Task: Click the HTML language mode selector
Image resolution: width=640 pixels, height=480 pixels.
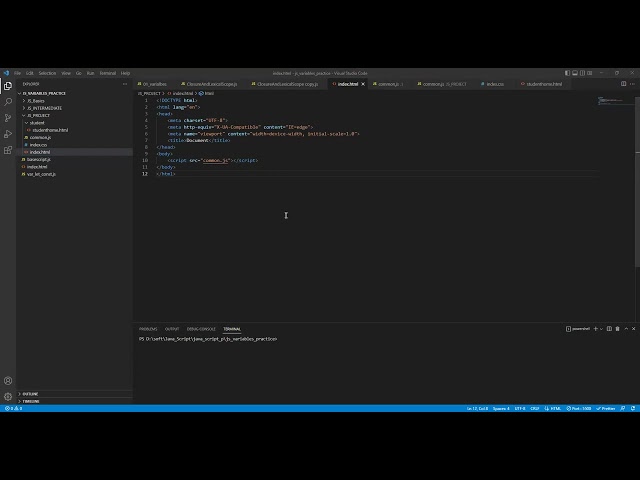Action: [x=556, y=408]
